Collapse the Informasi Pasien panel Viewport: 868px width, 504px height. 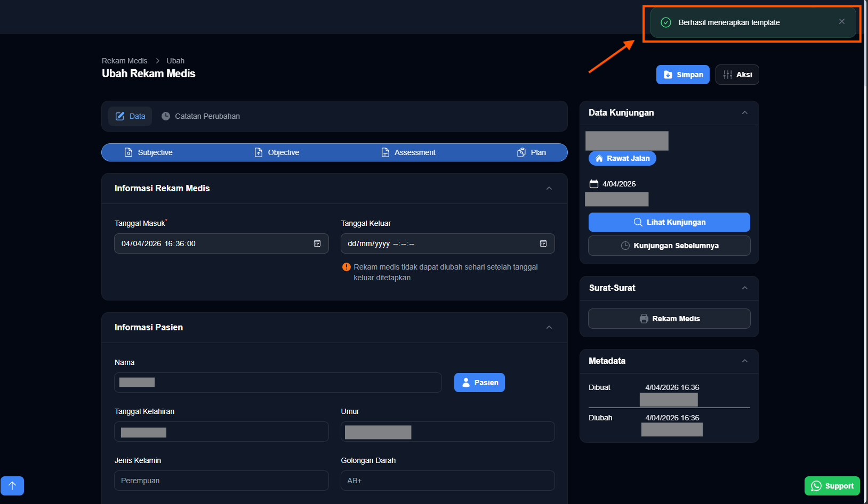click(x=549, y=328)
